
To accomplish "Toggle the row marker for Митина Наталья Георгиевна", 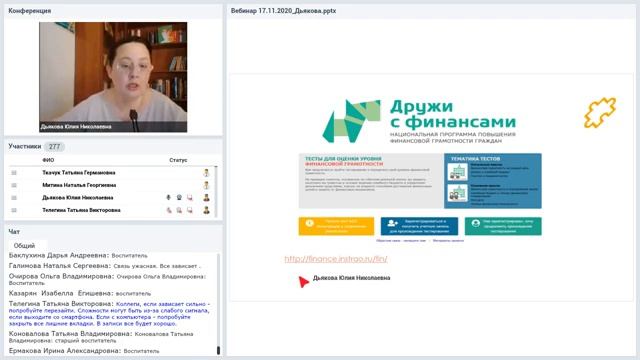I will (14, 185).
